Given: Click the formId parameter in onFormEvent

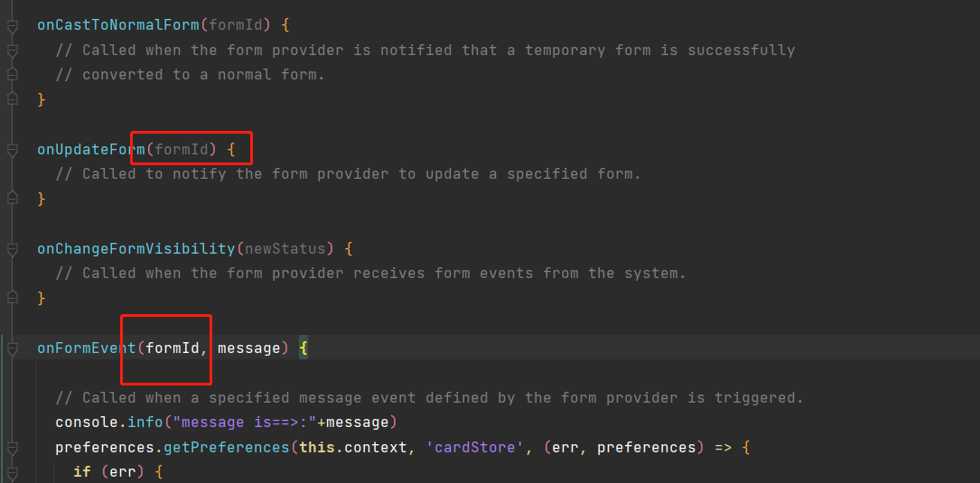Looking at the screenshot, I should [x=172, y=348].
